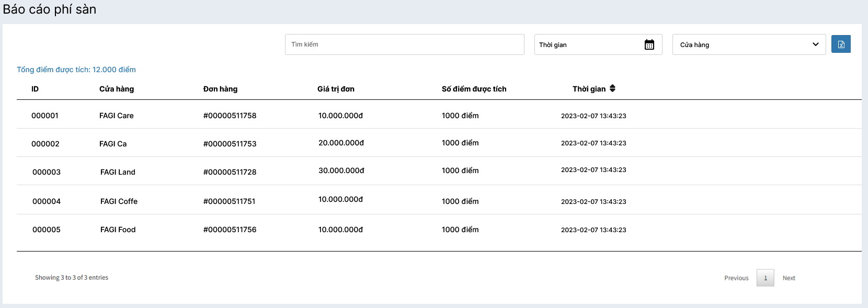Select the FAGI Land store row
The image size is (868, 308).
tap(118, 172)
